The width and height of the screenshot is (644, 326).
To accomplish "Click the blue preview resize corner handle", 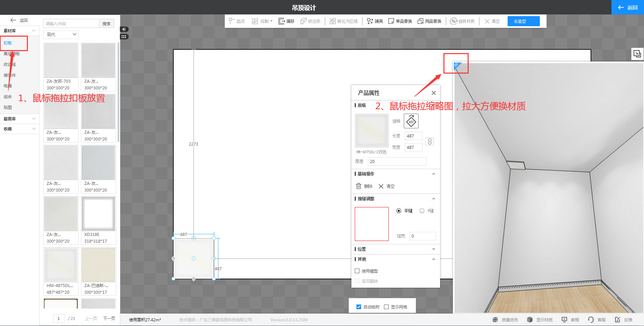I will point(457,66).
